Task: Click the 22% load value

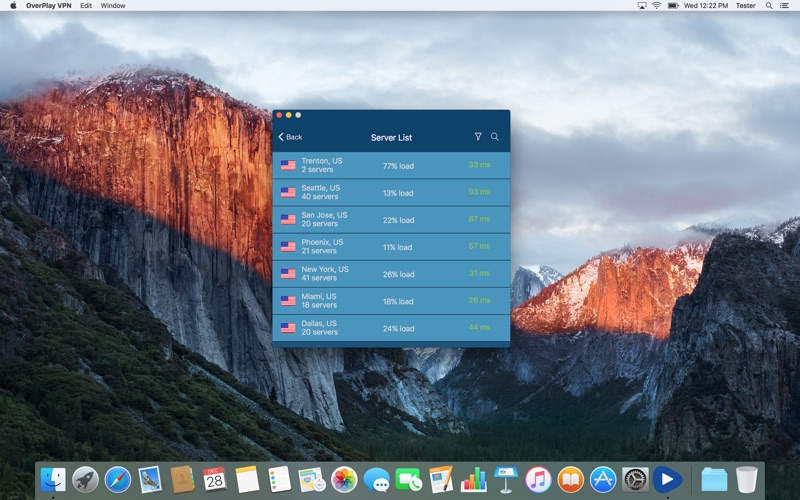Action: click(x=398, y=220)
